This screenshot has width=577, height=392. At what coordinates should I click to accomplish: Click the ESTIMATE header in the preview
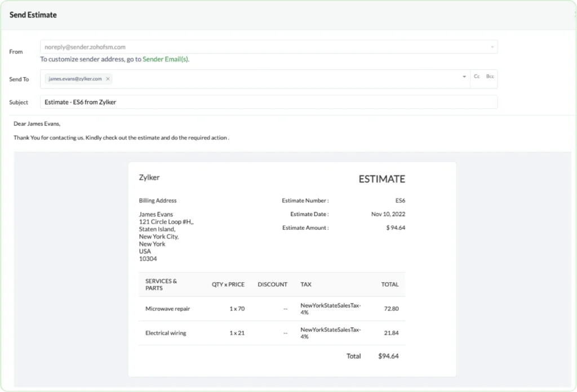[381, 179]
